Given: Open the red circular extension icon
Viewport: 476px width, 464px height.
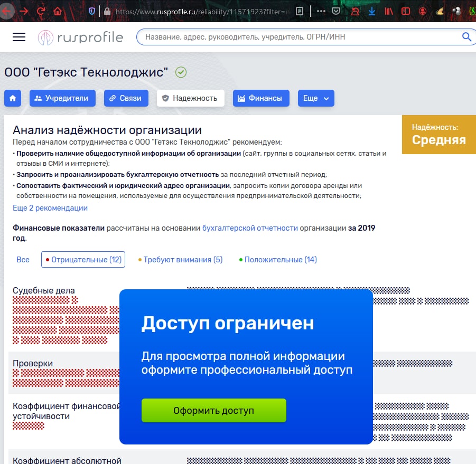Looking at the screenshot, I should coord(422,12).
